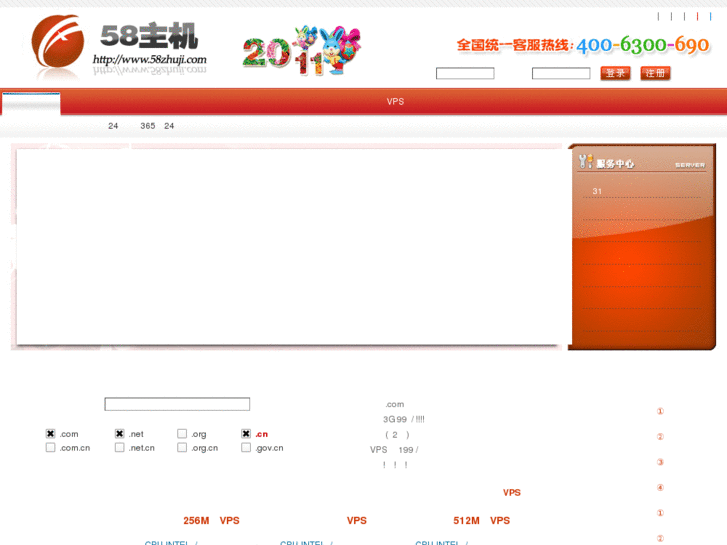Click the SERVER label in service panel header

pyautogui.click(x=690, y=165)
